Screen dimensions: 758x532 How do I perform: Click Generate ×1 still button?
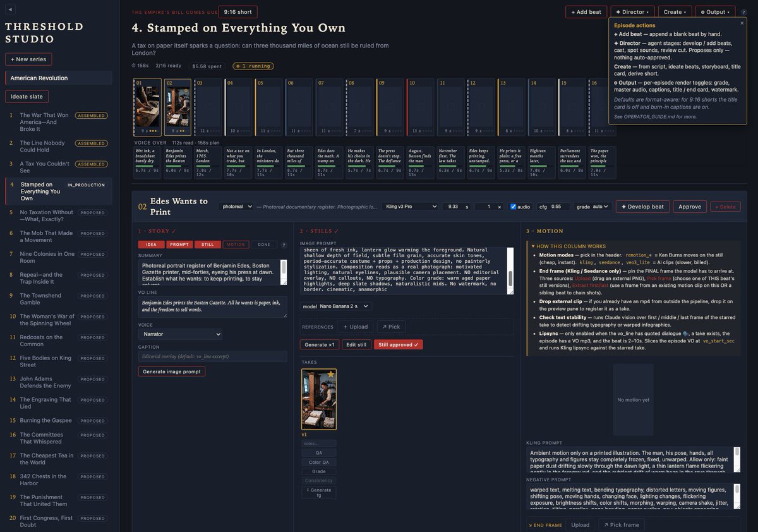click(320, 344)
